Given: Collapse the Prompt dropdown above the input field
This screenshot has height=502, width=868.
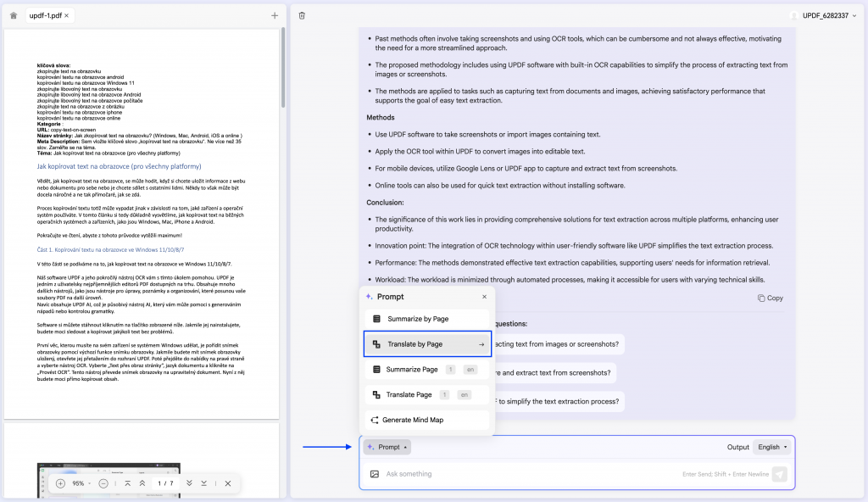Looking at the screenshot, I should 387,446.
